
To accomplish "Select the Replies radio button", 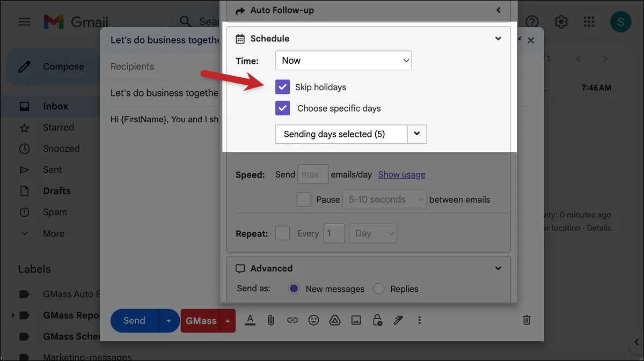I will [379, 289].
